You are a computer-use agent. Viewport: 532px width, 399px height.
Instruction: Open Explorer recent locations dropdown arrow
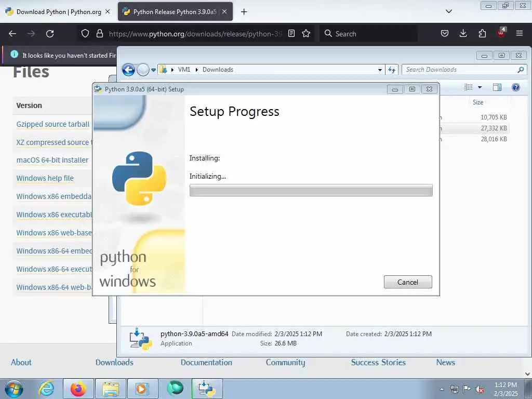point(153,70)
